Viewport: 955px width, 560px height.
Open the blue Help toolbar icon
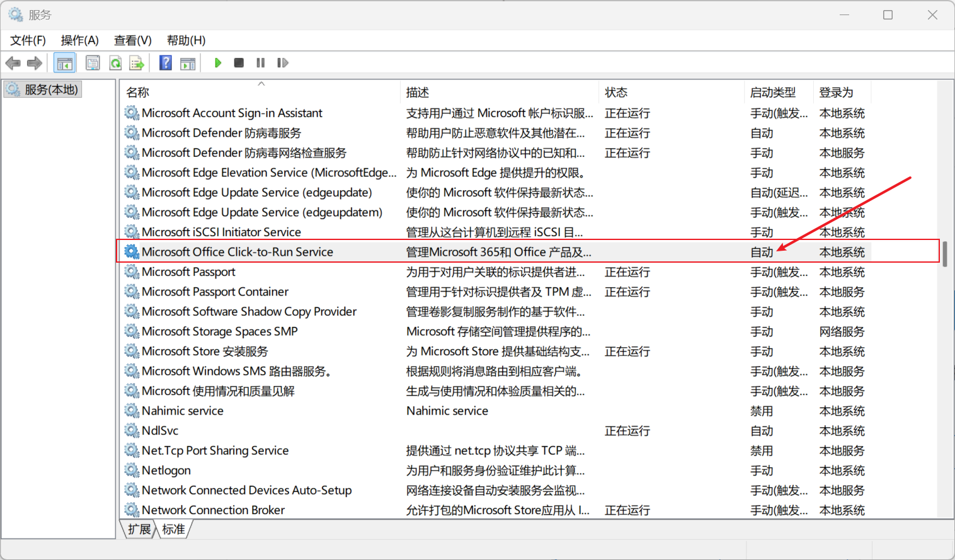(x=166, y=63)
